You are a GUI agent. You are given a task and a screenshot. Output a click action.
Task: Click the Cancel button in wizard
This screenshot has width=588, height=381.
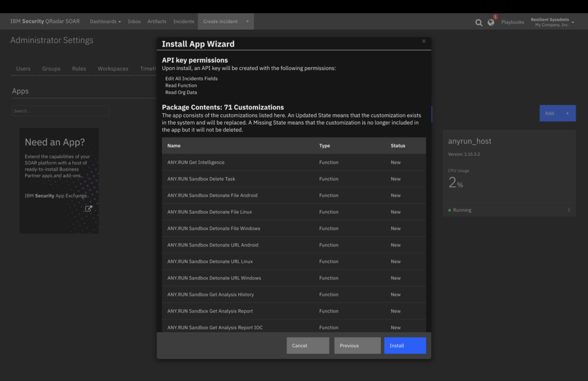pos(308,345)
